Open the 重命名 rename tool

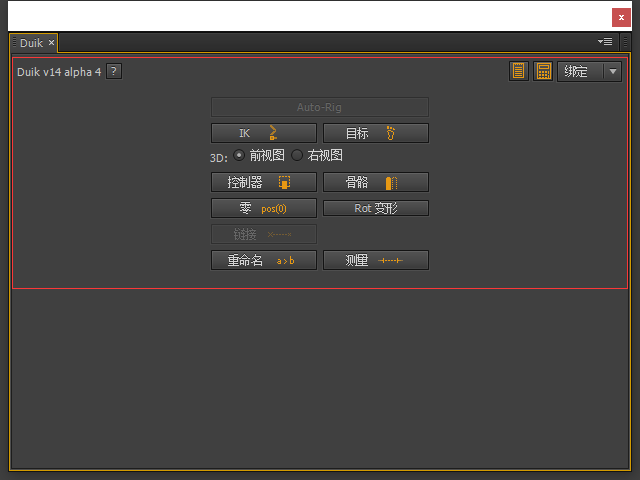(264, 260)
